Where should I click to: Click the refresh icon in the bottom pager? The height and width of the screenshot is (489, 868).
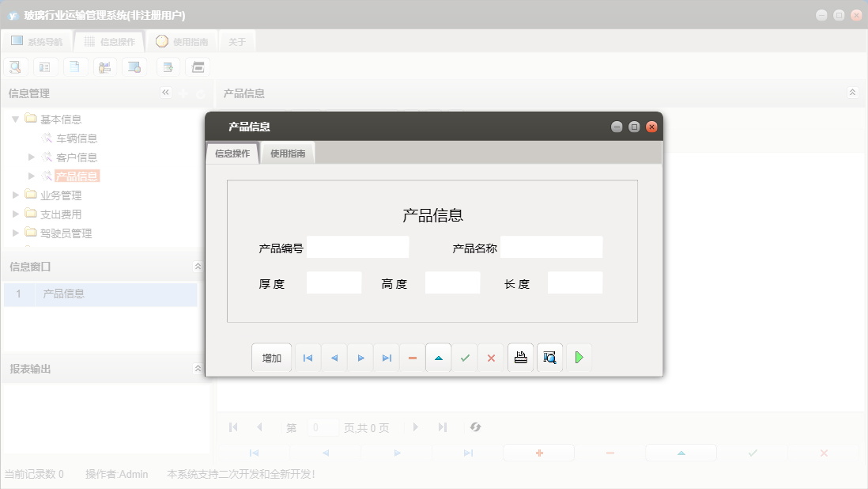coord(475,427)
